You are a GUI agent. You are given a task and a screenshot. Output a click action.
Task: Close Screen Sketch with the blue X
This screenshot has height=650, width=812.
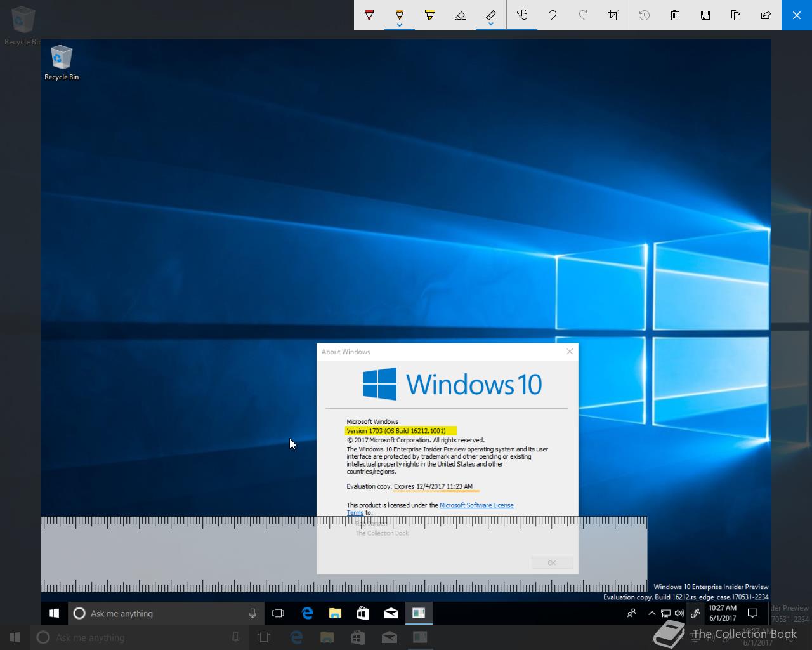(797, 15)
